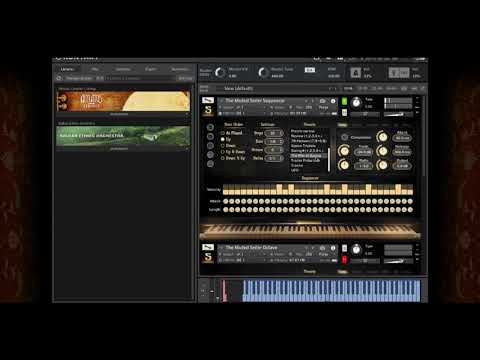This screenshot has height=360, width=480.
Task: Click the compressor Ratio knob
Action: [344, 165]
